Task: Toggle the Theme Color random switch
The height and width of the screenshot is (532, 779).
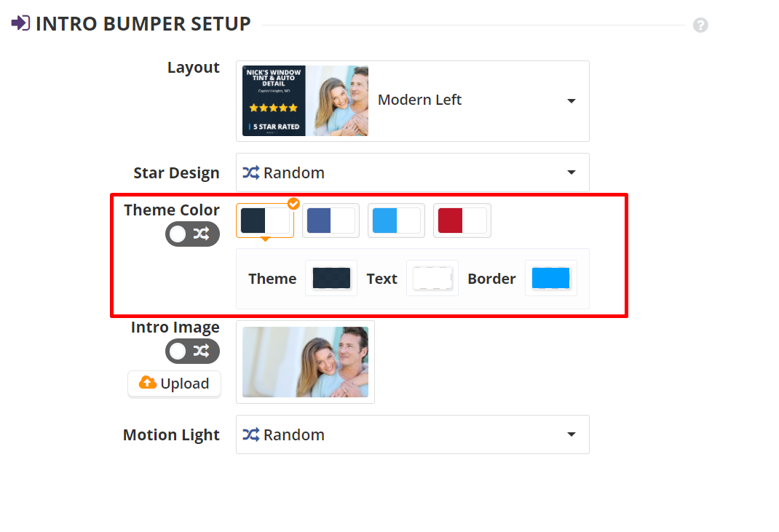Action: [192, 234]
